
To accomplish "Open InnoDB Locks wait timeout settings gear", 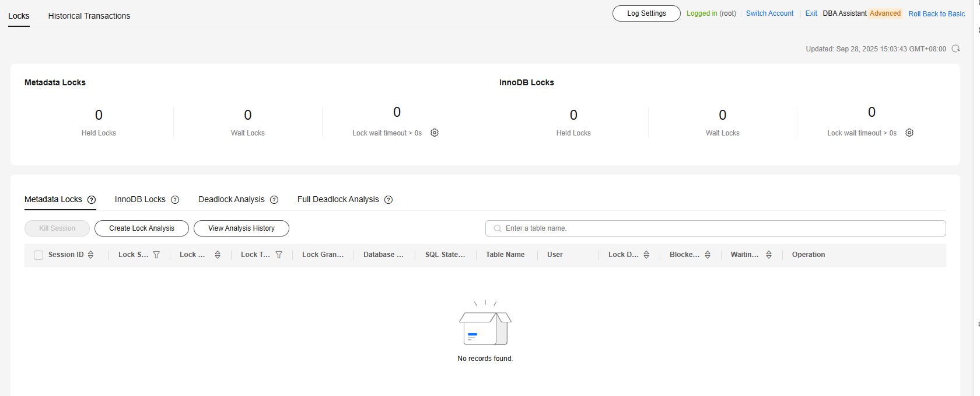I will click(x=909, y=133).
